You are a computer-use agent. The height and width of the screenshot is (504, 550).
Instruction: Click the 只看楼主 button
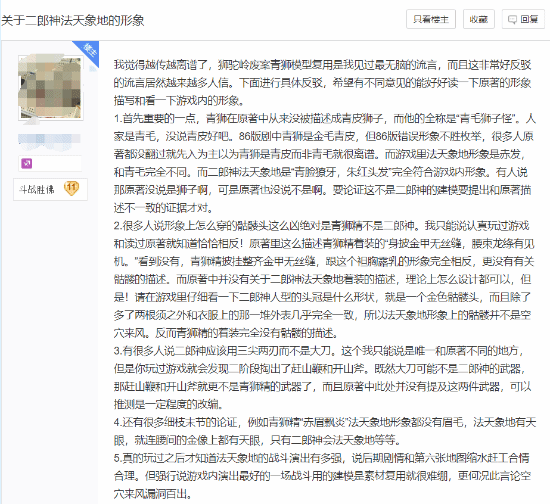click(x=431, y=19)
